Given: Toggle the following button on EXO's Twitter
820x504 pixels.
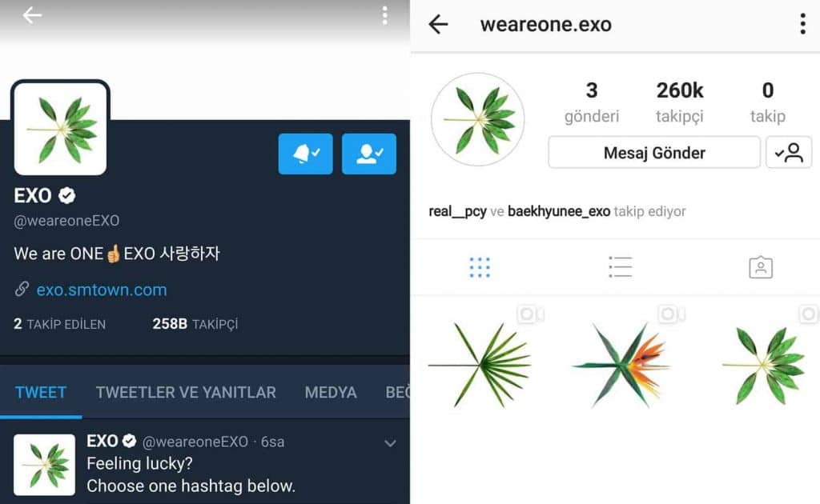Looking at the screenshot, I should pyautogui.click(x=368, y=154).
